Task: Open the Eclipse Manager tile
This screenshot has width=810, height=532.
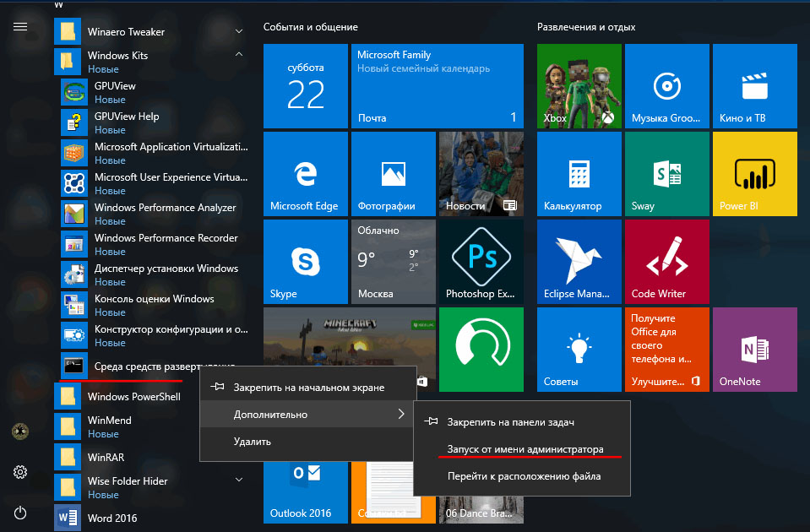Action: click(579, 261)
